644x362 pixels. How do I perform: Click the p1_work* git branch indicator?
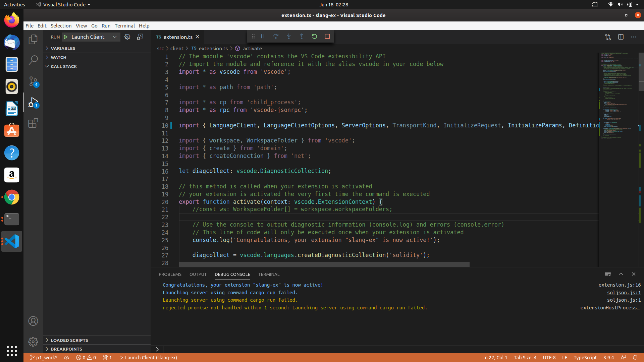click(x=44, y=358)
